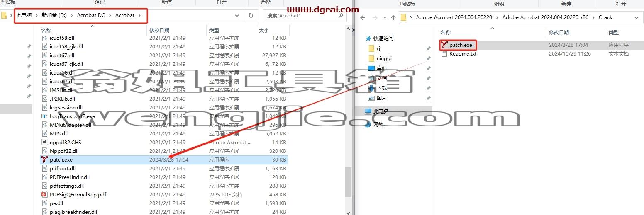This screenshot has height=215, width=644.
Task: Select the PDFSigQFormalRep.pdf document icon
Action: coord(45,195)
